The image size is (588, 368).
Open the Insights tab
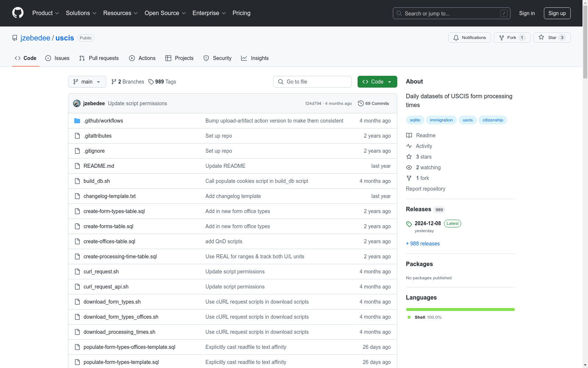[255, 58]
